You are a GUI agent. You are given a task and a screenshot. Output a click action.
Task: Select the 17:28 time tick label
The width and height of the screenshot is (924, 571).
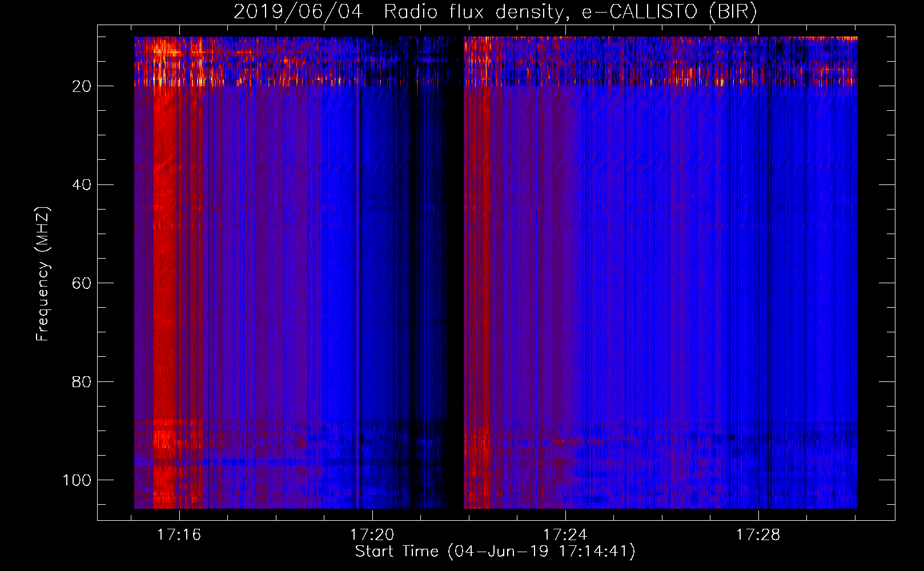(x=758, y=535)
